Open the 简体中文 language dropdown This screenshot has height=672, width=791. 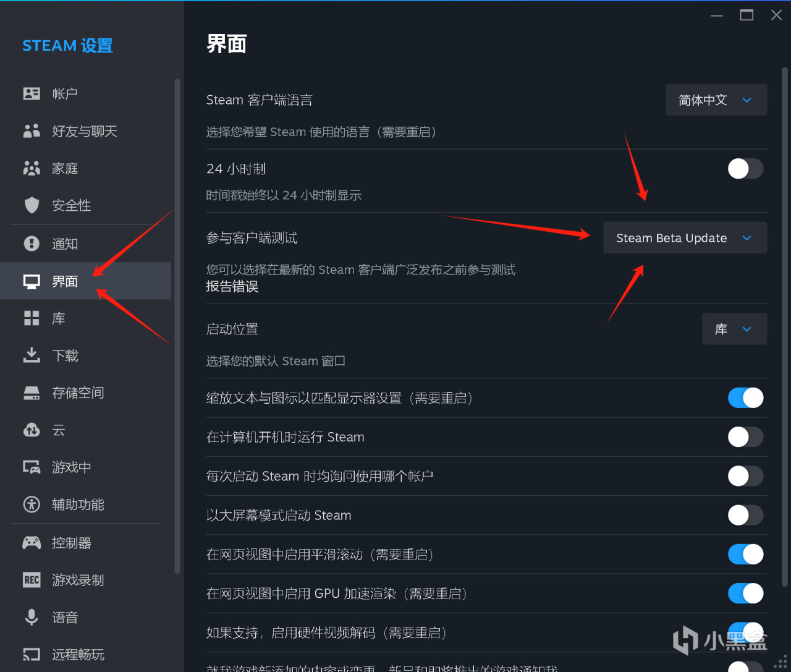(716, 100)
